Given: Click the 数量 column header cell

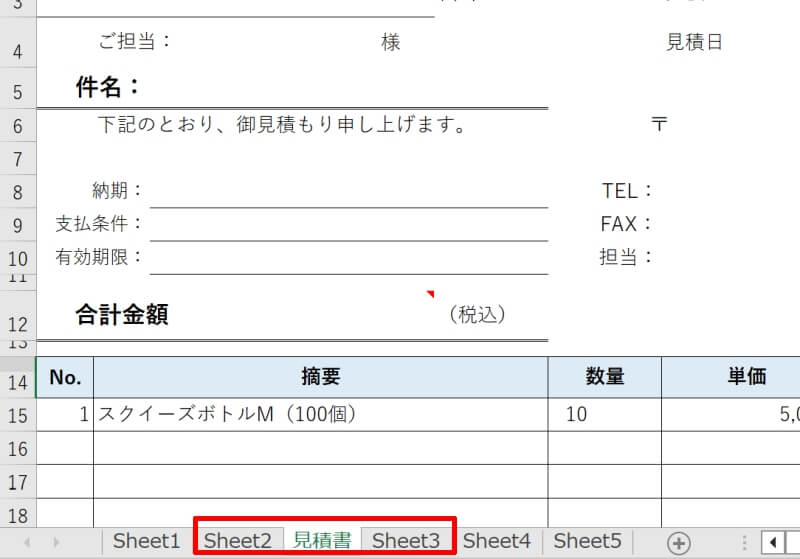Looking at the screenshot, I should tap(605, 377).
